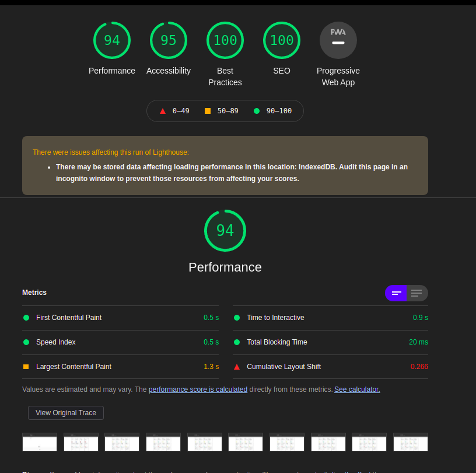Image resolution: width=476 pixels, height=473 pixels.
Task: Open the fifth filmstrip thumbnail
Action: point(205,442)
